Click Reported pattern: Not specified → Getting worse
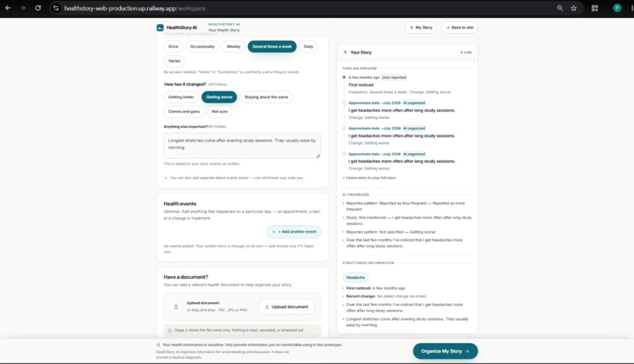 click(391, 232)
